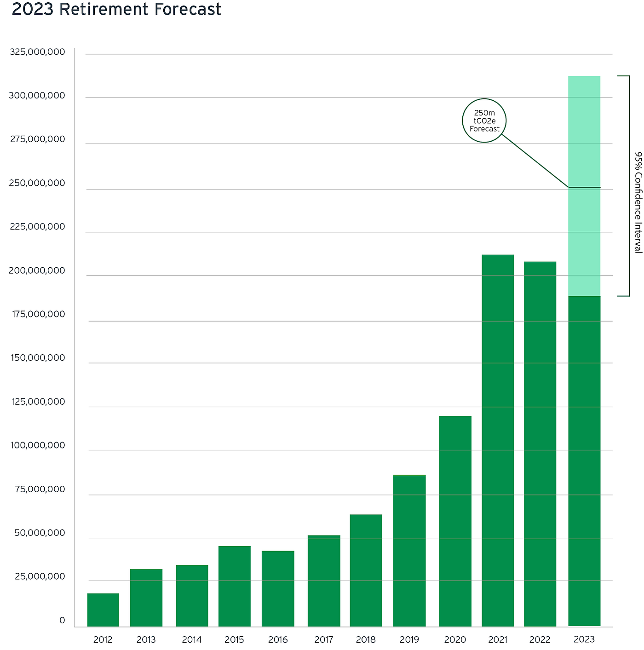
Task: Select the 2019 bar
Action: click(x=409, y=551)
